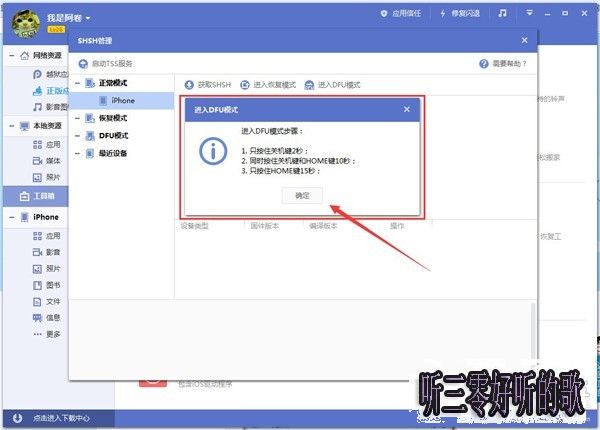Click the 修复闪退 lightning icon
Image resolution: width=600 pixels, height=430 pixels.
coord(443,13)
